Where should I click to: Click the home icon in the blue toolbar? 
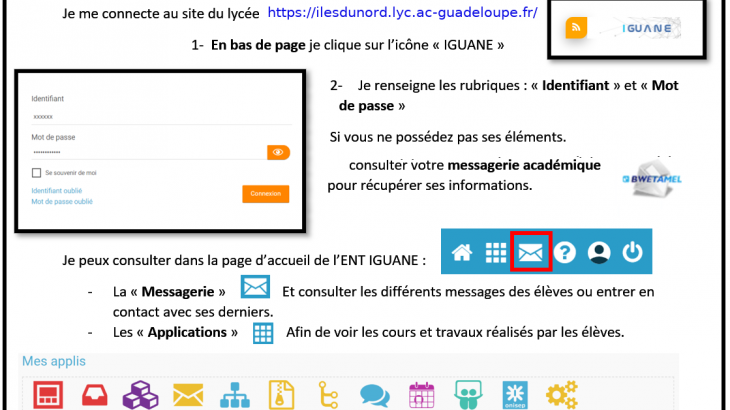(x=461, y=252)
